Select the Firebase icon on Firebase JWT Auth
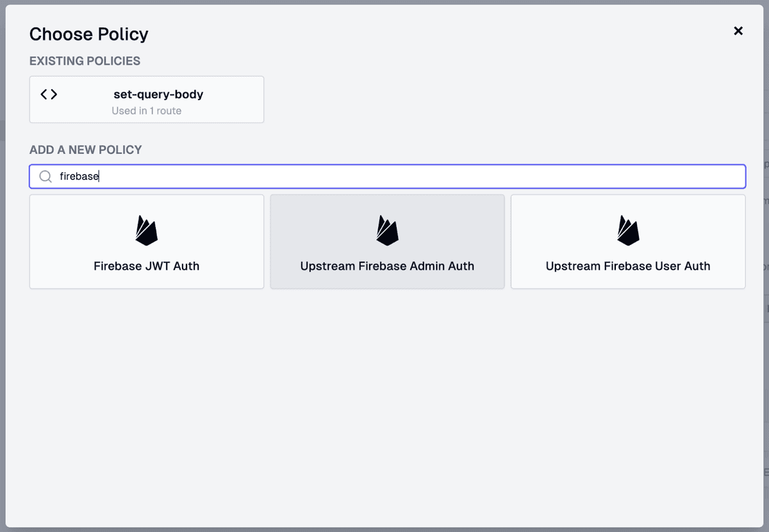 coord(146,229)
